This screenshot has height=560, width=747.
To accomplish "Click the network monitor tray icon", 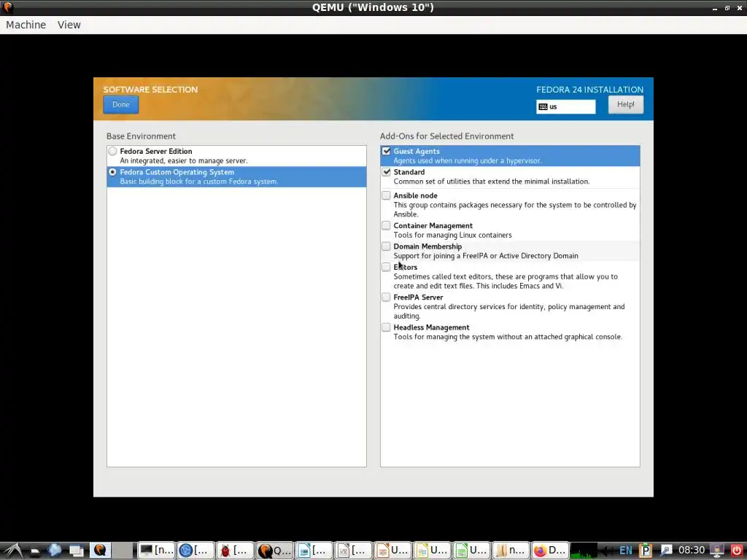I will 717,551.
